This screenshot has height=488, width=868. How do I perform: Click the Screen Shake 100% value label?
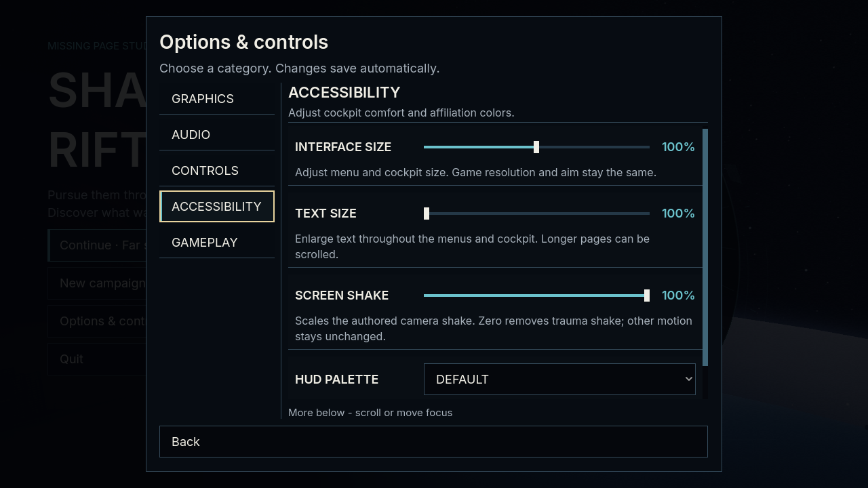point(678,296)
